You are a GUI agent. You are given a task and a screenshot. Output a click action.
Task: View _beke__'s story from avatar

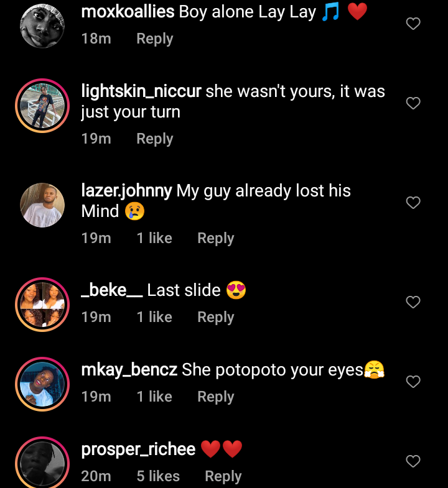click(x=42, y=305)
